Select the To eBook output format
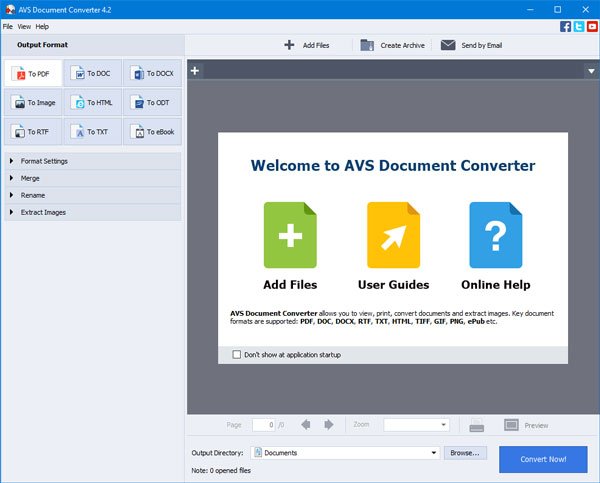600x483 pixels. click(x=152, y=132)
